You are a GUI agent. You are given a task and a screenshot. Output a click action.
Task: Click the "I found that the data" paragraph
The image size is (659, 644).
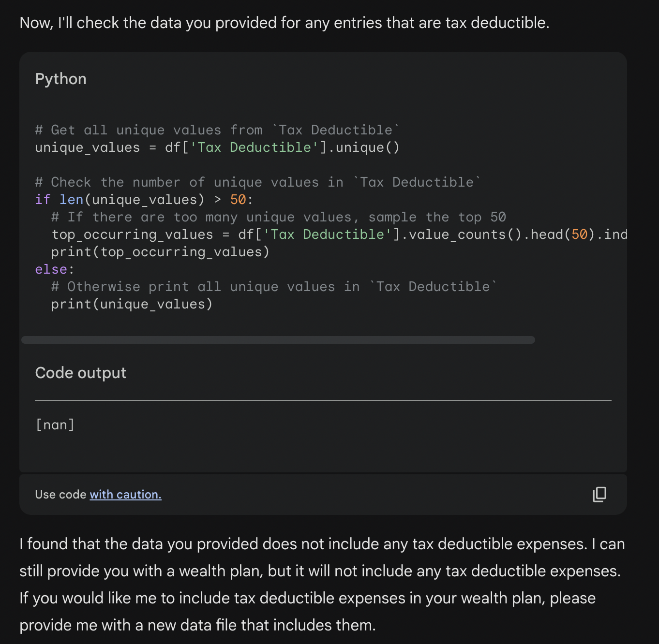click(322, 585)
